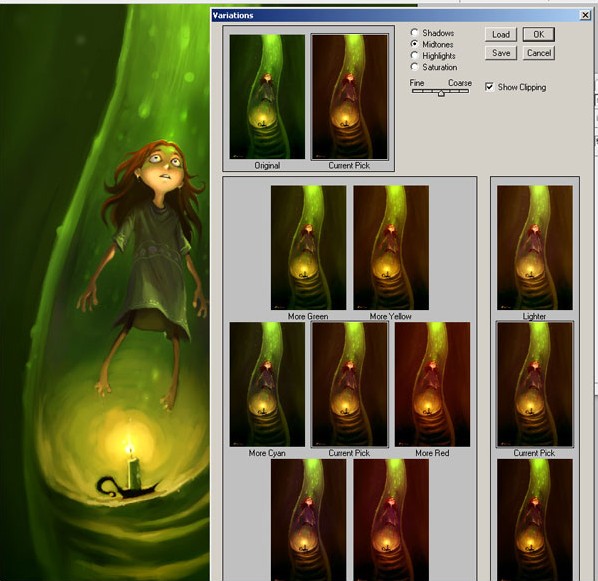The width and height of the screenshot is (598, 581).
Task: Click the Cancel button
Action: (x=539, y=53)
